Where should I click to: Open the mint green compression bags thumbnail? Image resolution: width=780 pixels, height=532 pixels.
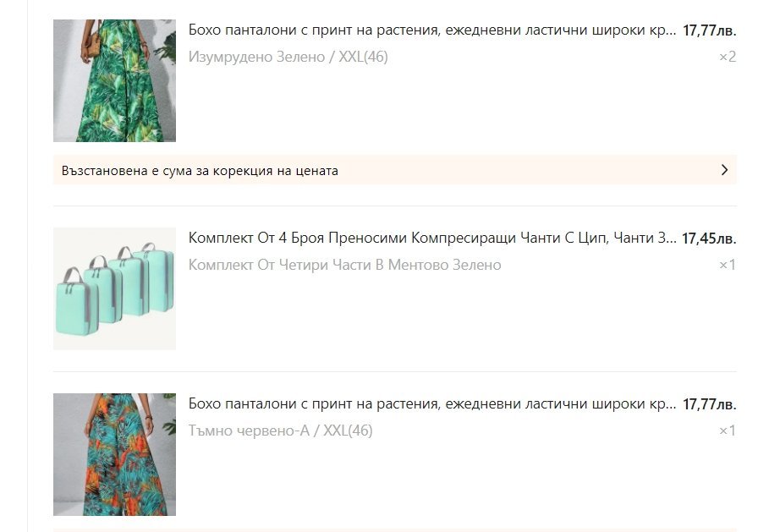point(114,288)
